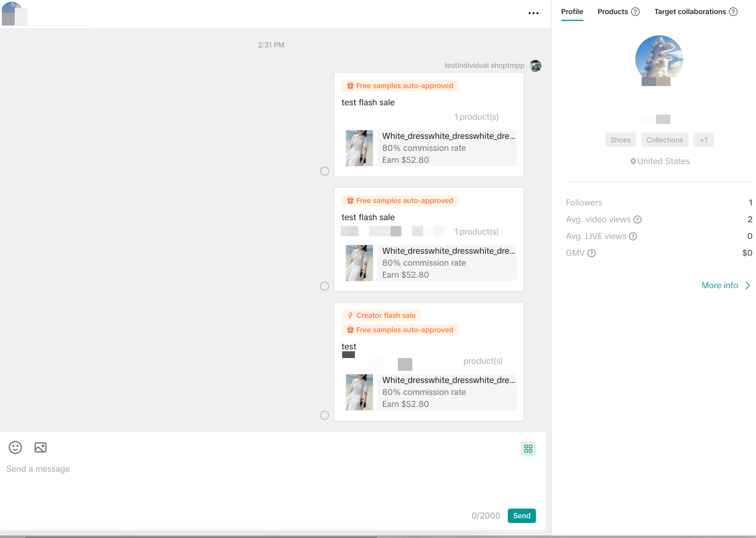Switch to the Target collaborations tab
Viewport: 756px width, 538px height.
(690, 12)
